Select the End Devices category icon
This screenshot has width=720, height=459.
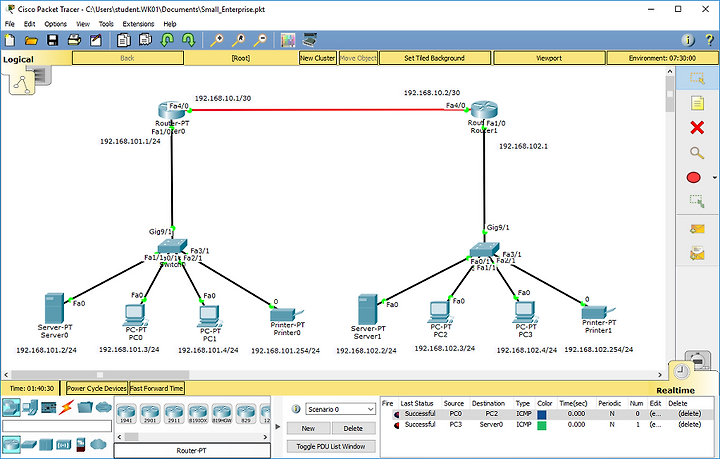pos(30,407)
